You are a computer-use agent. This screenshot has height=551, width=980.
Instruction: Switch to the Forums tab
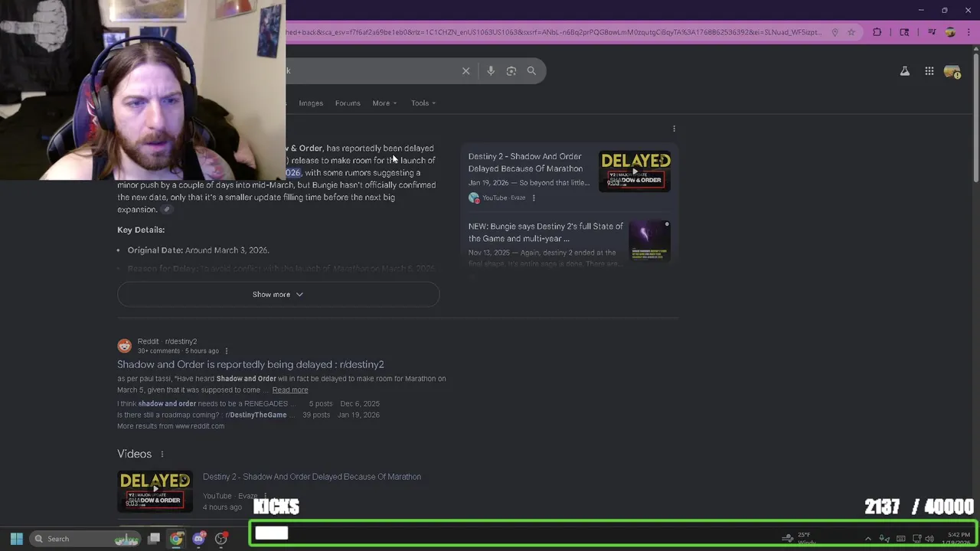point(348,103)
